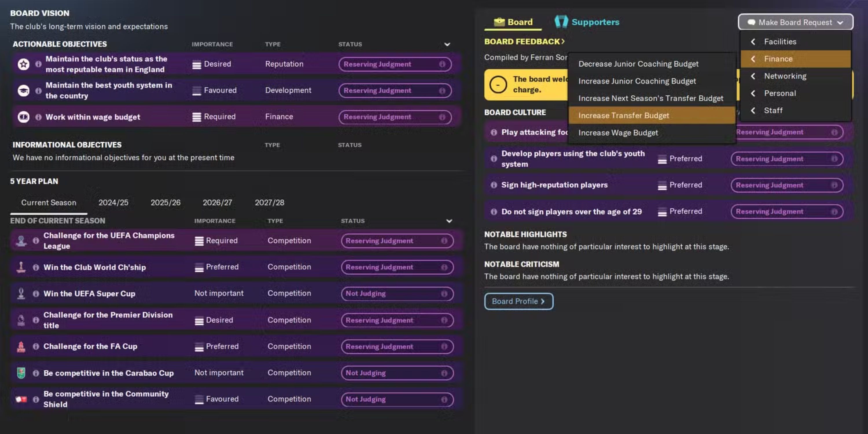The width and height of the screenshot is (868, 434).
Task: Click the Club World Ch'ship trophy icon
Action: click(x=21, y=267)
